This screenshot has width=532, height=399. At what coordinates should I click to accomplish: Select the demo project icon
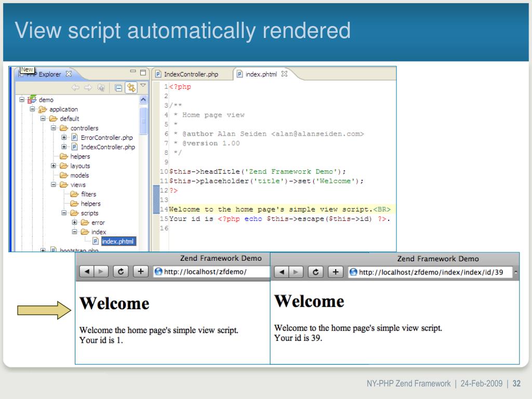[32, 99]
